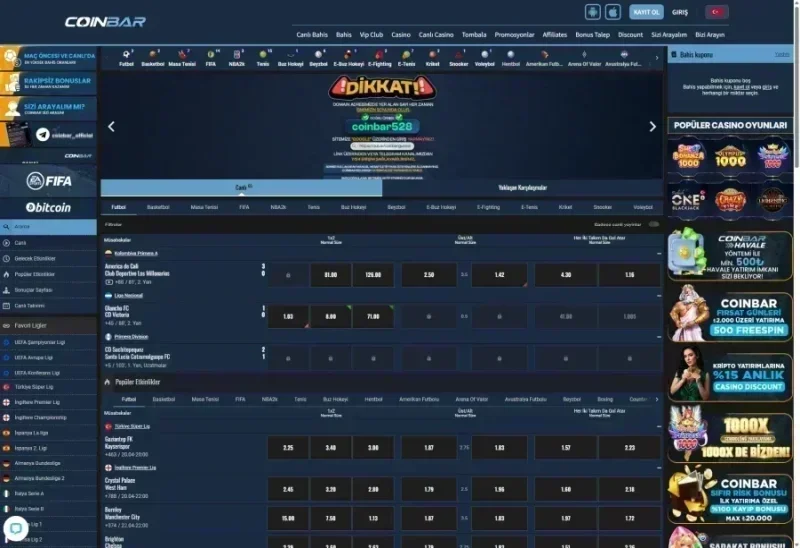The image size is (800, 548).
Task: Collapse the İngiltere Premier Lig section
Action: click(x=659, y=467)
